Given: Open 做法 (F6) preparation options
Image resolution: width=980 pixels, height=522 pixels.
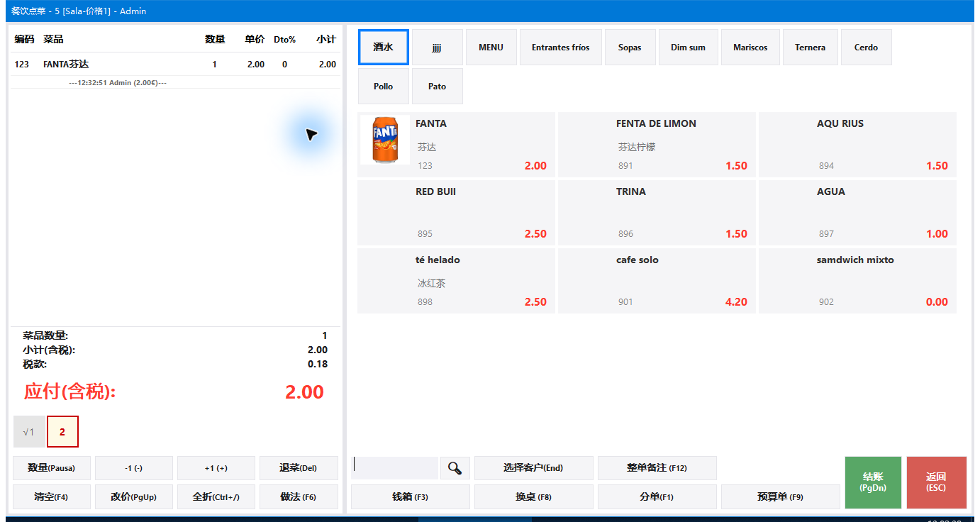Looking at the screenshot, I should pyautogui.click(x=299, y=497).
